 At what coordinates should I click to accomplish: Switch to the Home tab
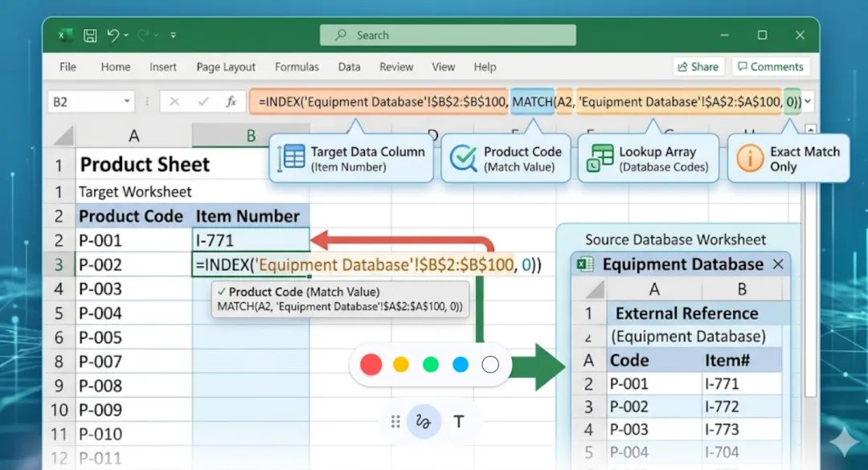[x=116, y=67]
